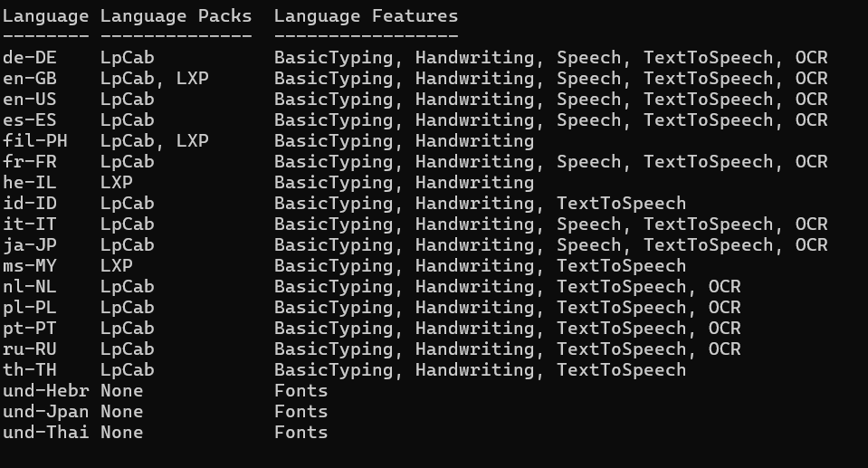The image size is (868, 468).
Task: Select the he-IL language entry
Action: pos(29,183)
